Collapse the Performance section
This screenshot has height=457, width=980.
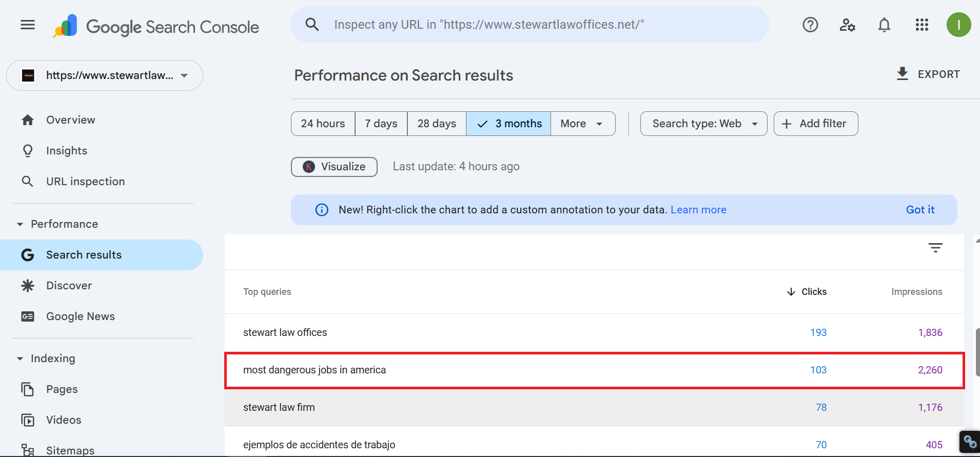click(x=20, y=224)
